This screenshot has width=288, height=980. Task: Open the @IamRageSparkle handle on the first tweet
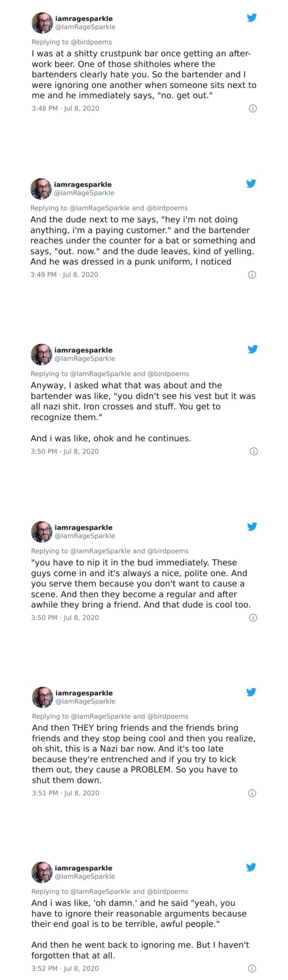click(85, 27)
